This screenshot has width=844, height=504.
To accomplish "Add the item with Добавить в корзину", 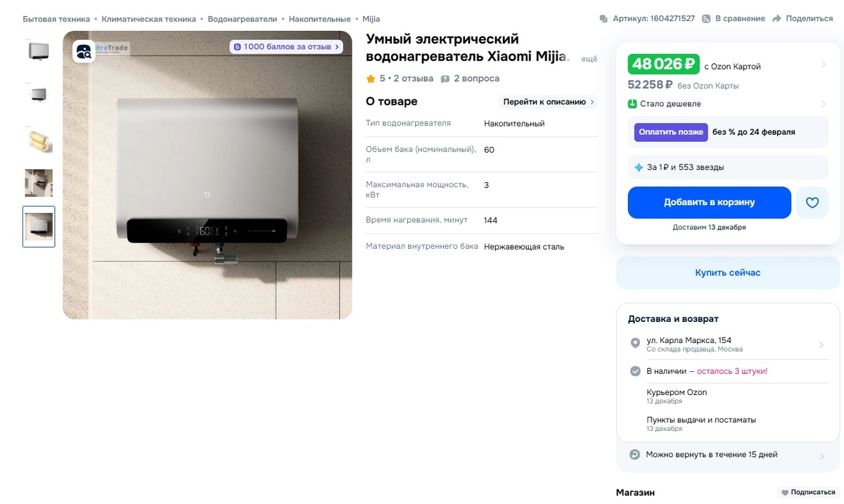I will [x=710, y=202].
